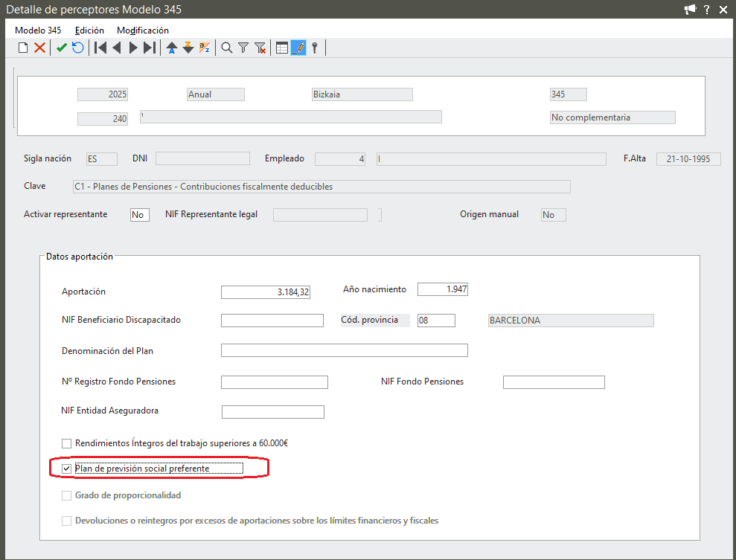736x560 pixels.
Task: Accept changes with the green checkmark icon
Action: (x=62, y=48)
